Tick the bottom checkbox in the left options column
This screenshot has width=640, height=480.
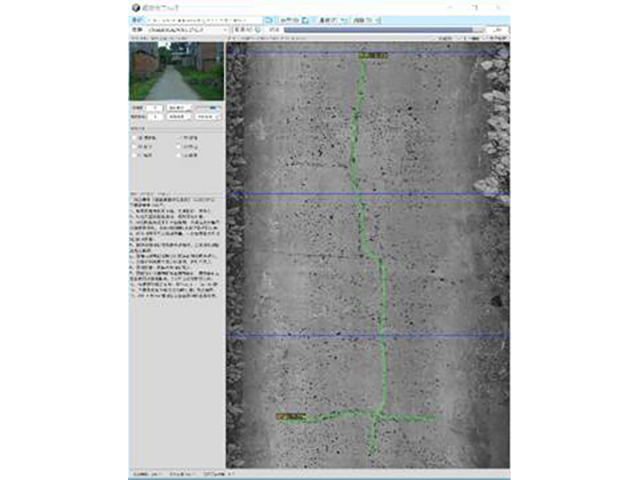point(136,156)
